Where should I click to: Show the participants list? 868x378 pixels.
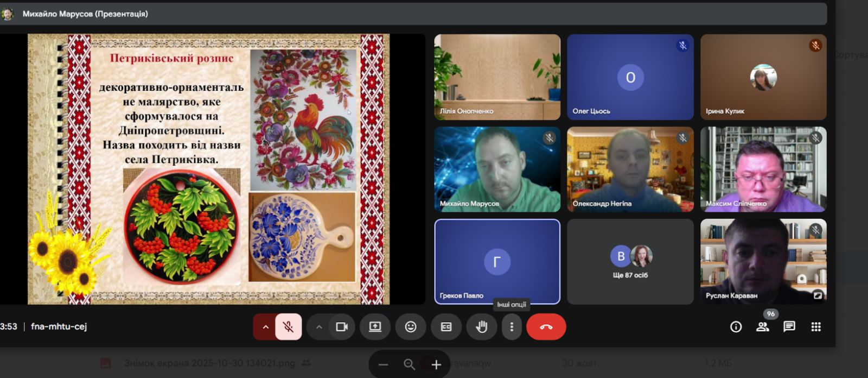(x=763, y=327)
